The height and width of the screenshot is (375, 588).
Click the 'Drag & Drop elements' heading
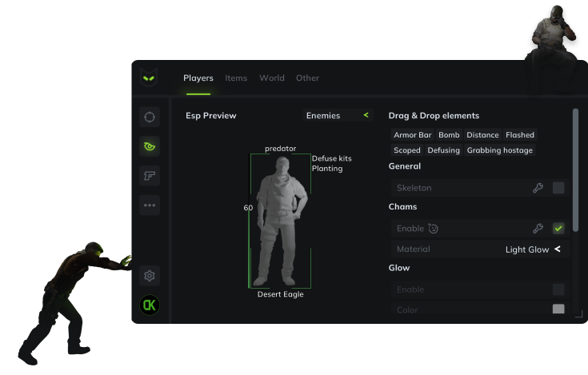pyautogui.click(x=434, y=115)
